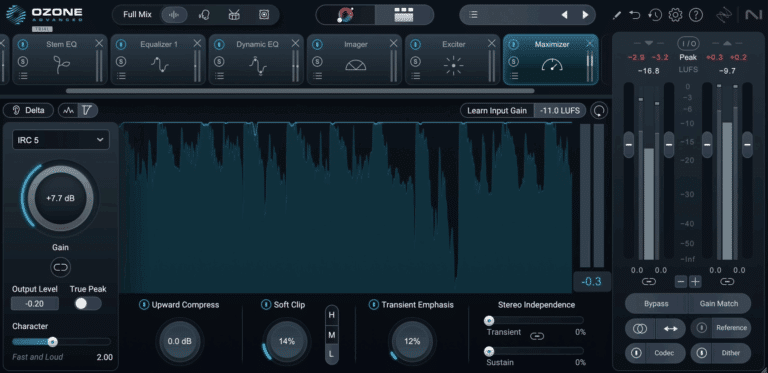Open the help question mark
The image size is (768, 373).
696,15
